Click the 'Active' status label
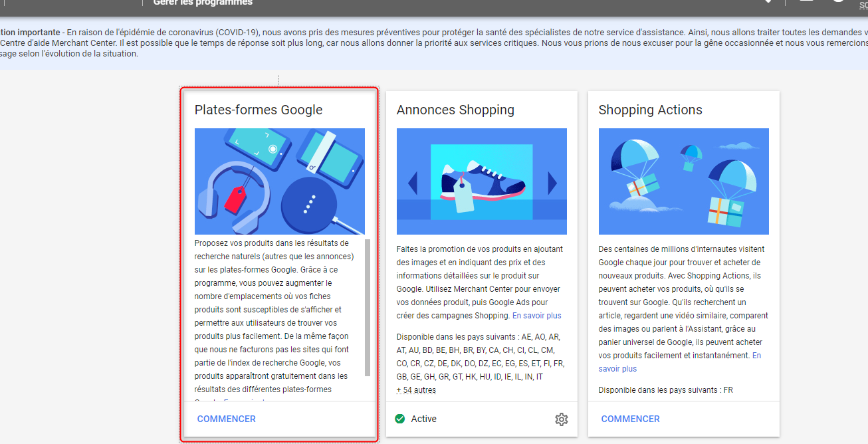 click(x=424, y=419)
